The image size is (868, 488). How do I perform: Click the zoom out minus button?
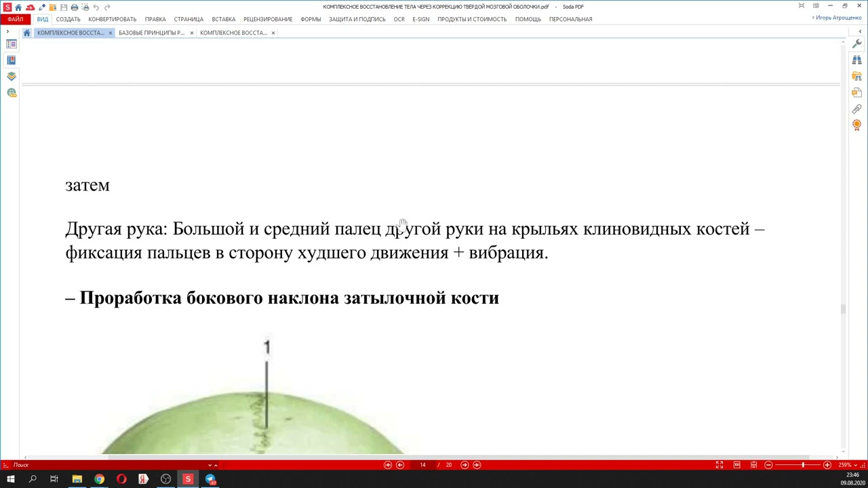coord(768,465)
